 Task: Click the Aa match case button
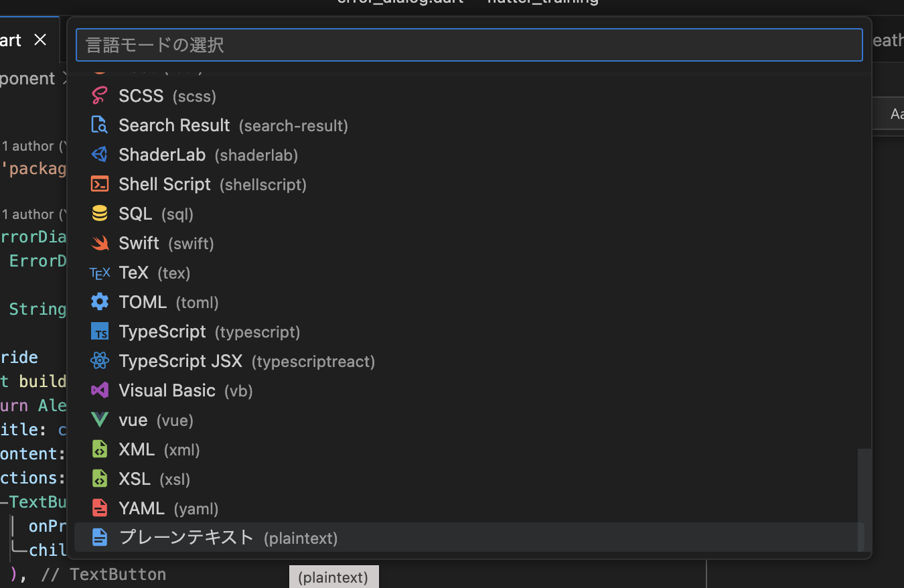(897, 115)
